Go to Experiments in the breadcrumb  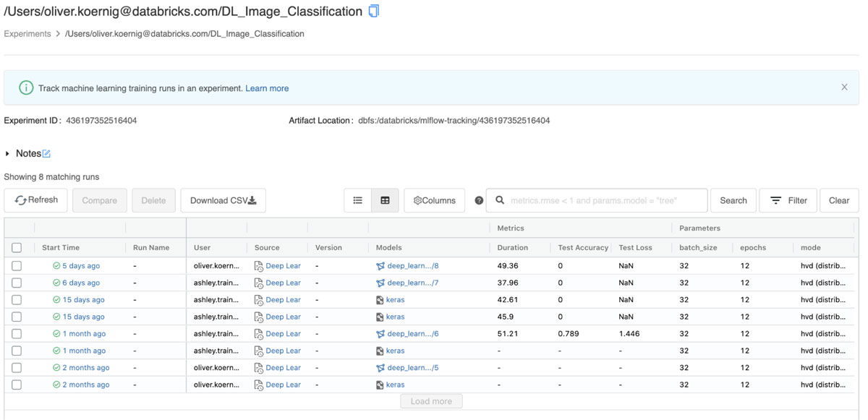point(27,34)
